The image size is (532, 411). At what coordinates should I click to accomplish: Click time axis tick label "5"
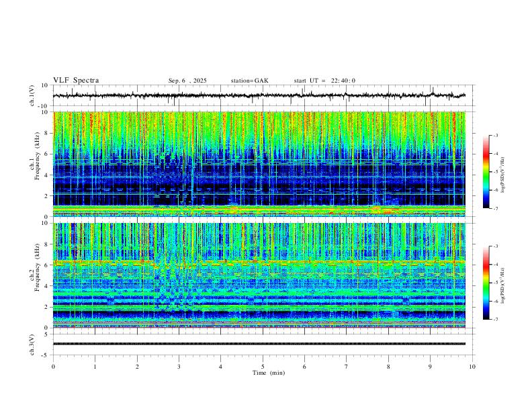(x=263, y=367)
